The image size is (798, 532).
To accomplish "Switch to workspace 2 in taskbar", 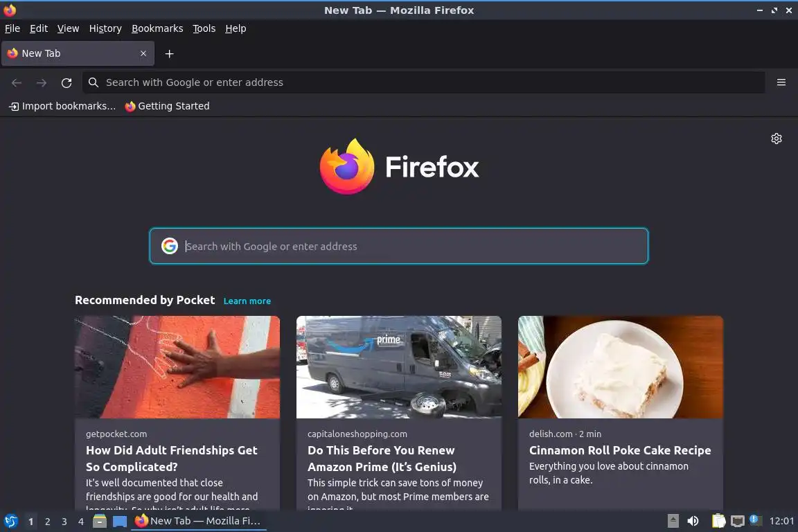I will (x=47, y=522).
